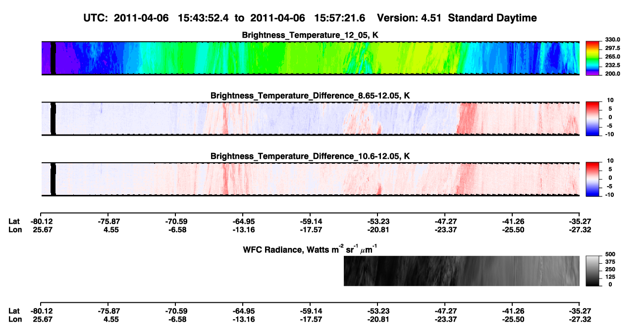Click latitude '-53.23' under the WFC Radiance strip
Image resolution: width=644 pixels, height=330 pixels.
(377, 311)
